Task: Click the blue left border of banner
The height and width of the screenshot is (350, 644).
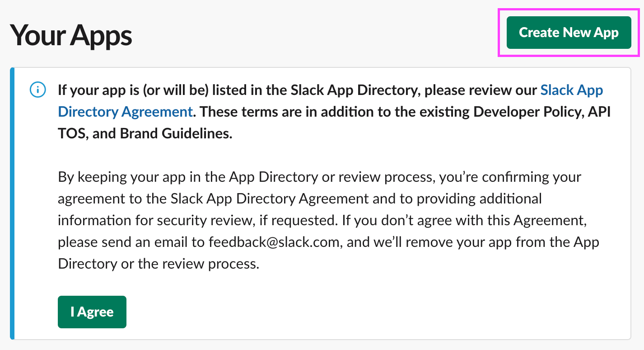Action: [12, 203]
